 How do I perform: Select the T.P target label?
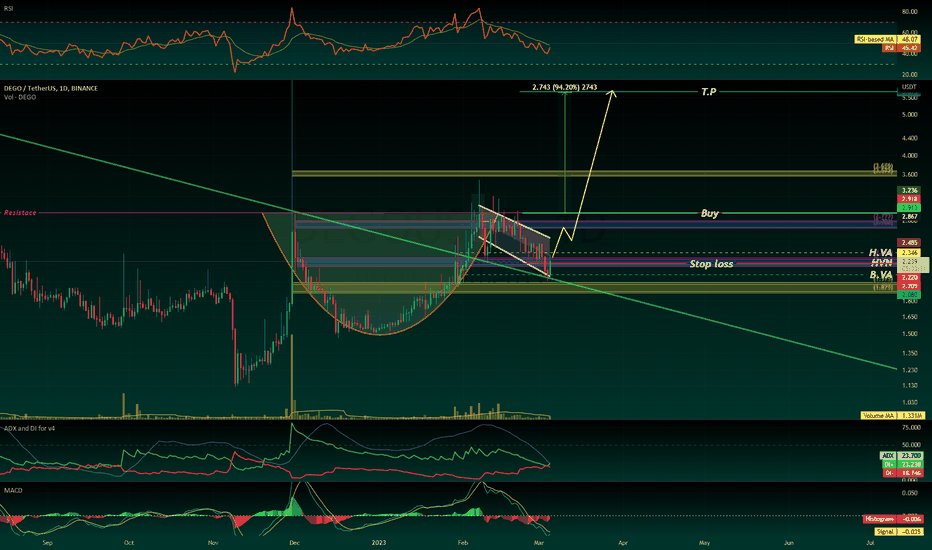coord(709,92)
